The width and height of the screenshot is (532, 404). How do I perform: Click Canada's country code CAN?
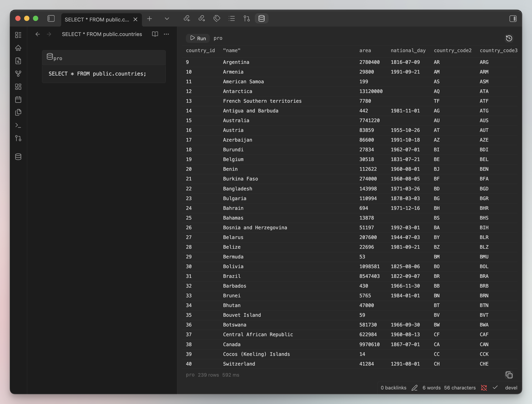[484, 344]
